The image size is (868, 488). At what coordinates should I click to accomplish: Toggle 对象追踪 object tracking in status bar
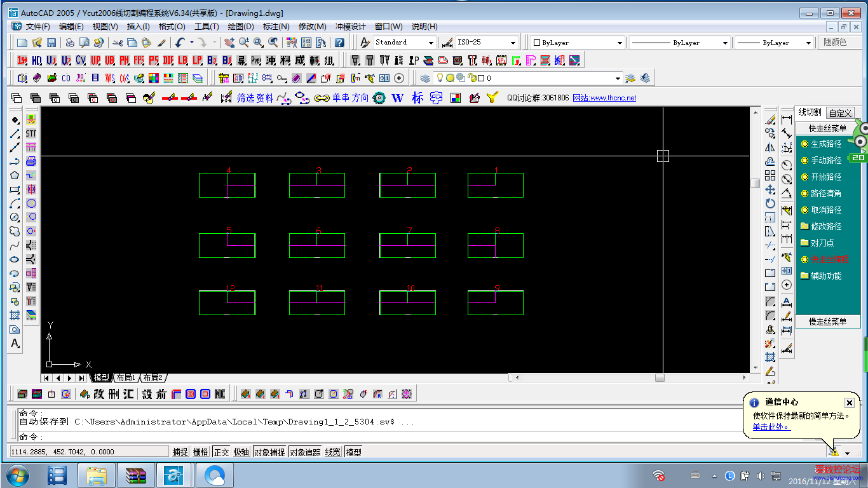pos(306,452)
